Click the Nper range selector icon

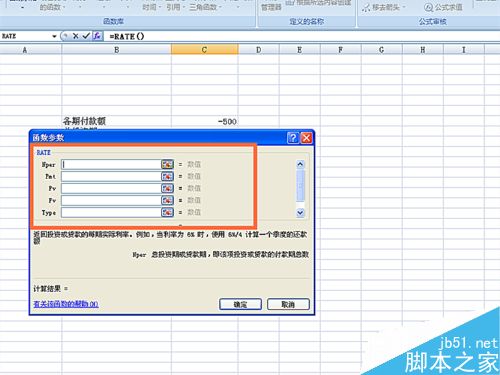167,164
